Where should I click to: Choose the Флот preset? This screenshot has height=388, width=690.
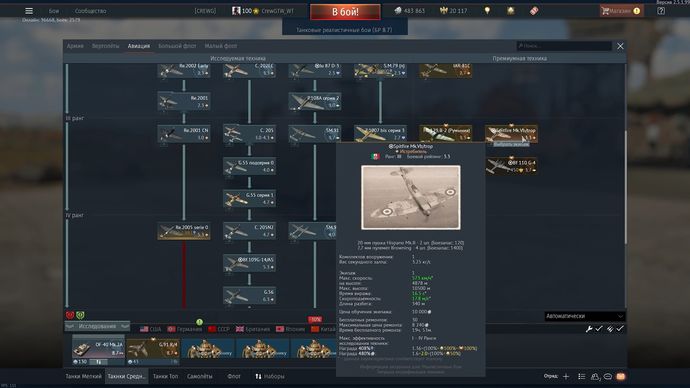tap(234, 377)
